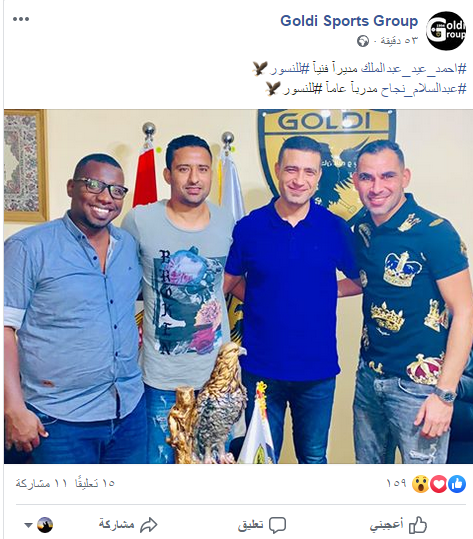Click the globe public audience icon

pos(363,41)
